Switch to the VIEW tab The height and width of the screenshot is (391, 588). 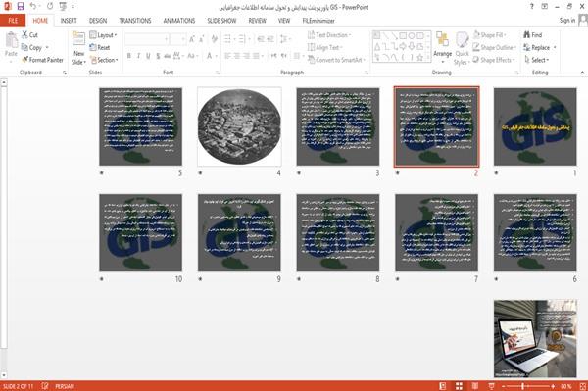(x=284, y=21)
